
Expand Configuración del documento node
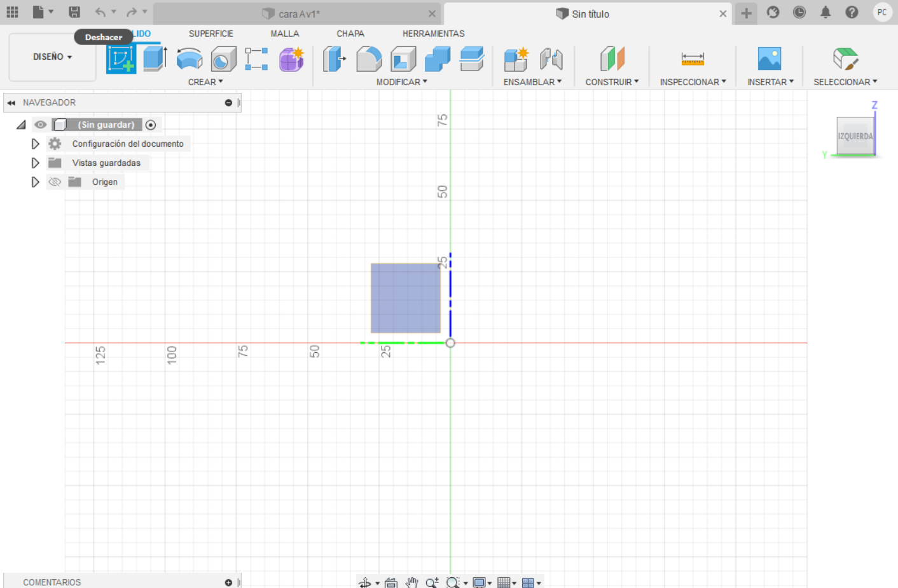tap(35, 144)
